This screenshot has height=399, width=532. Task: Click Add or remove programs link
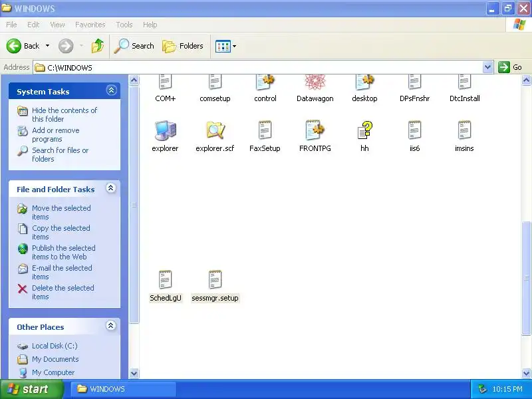click(56, 135)
